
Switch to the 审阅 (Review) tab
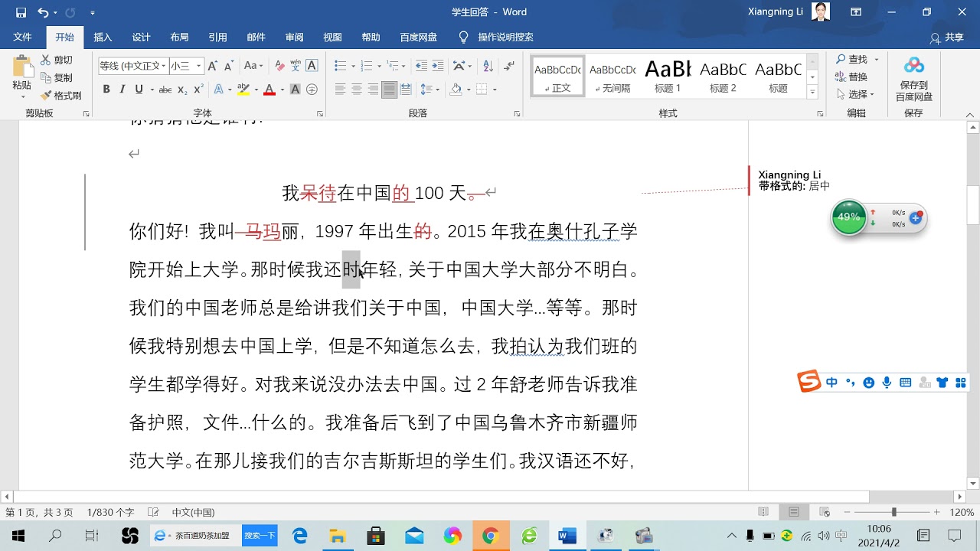(x=294, y=37)
